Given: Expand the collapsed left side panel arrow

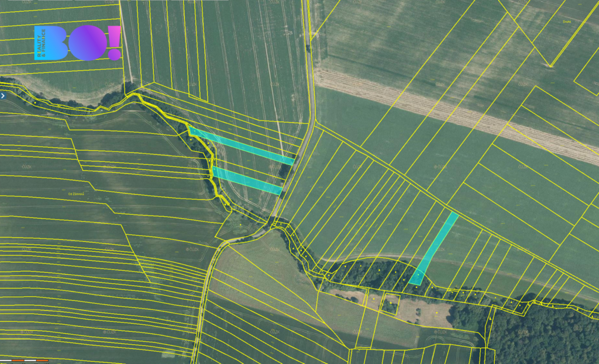Looking at the screenshot, I should (3, 95).
